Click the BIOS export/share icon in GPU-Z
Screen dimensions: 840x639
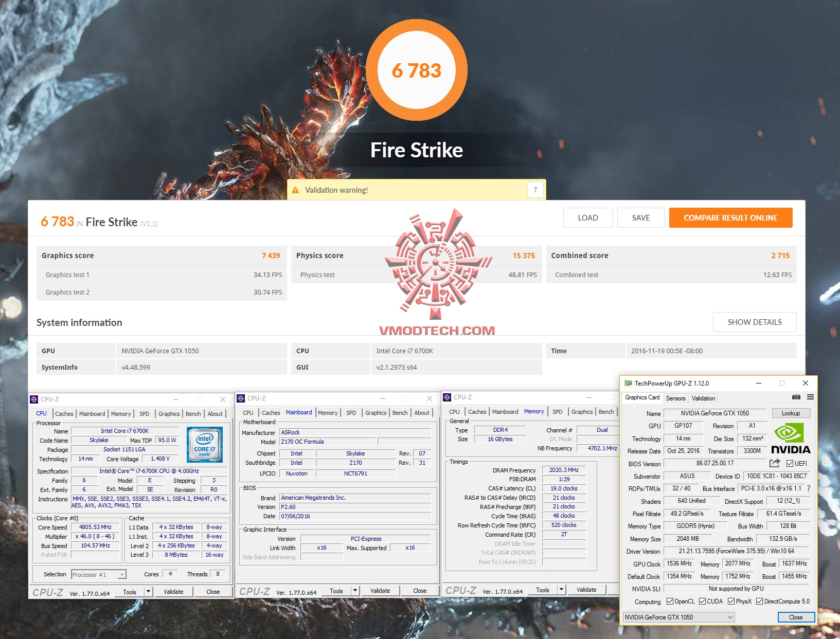(x=775, y=463)
